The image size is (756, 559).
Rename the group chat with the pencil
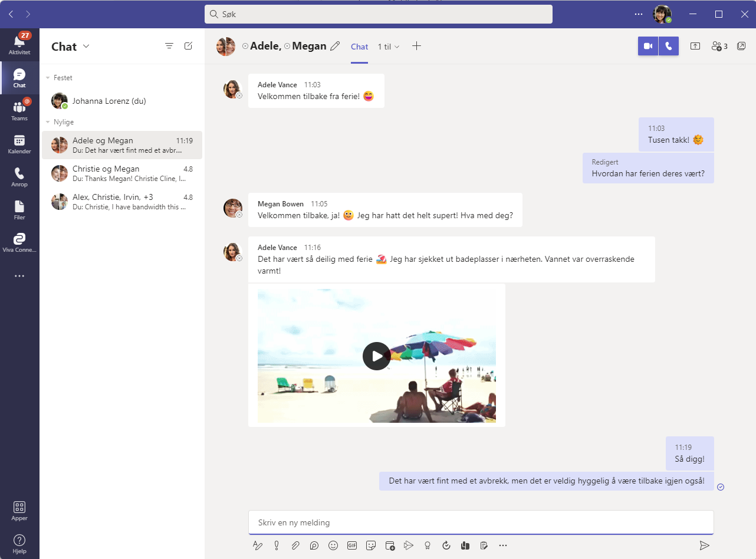(x=335, y=45)
